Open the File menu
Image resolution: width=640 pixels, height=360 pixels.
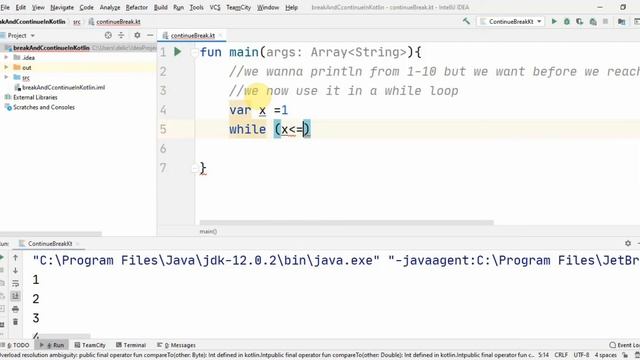click(x=5, y=7)
